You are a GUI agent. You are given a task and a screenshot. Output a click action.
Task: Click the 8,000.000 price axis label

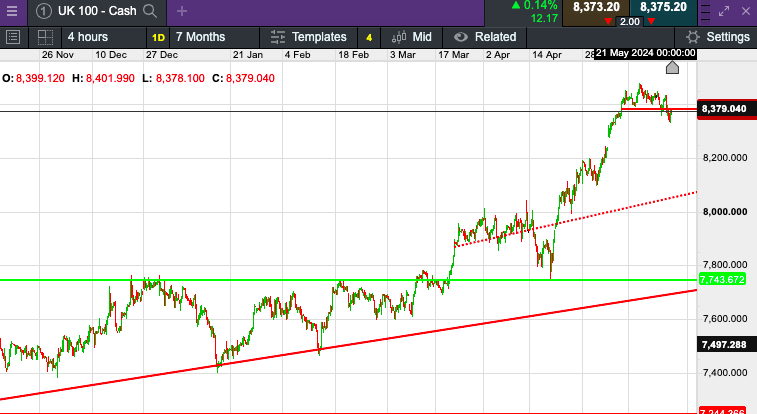[x=725, y=212]
